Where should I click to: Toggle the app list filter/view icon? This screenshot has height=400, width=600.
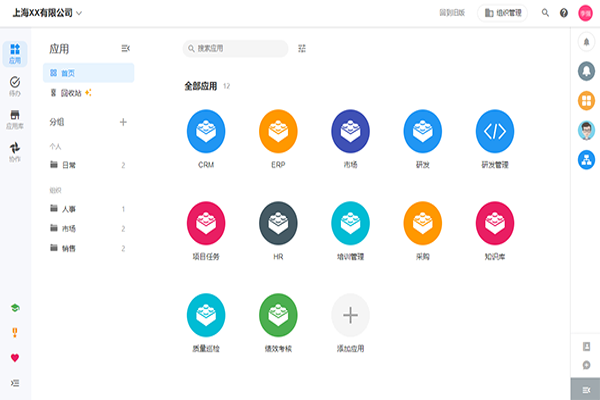tap(302, 48)
